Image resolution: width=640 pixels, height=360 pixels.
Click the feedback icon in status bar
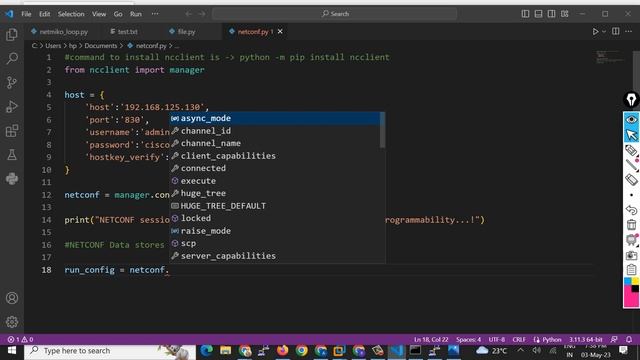(x=614, y=339)
